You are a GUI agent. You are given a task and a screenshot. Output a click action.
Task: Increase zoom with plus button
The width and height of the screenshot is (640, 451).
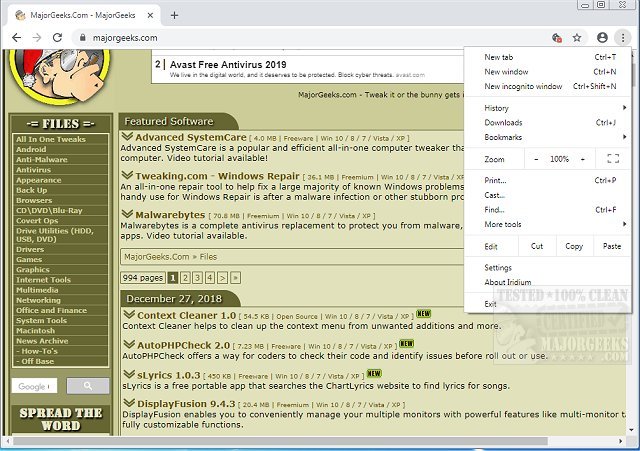(583, 159)
